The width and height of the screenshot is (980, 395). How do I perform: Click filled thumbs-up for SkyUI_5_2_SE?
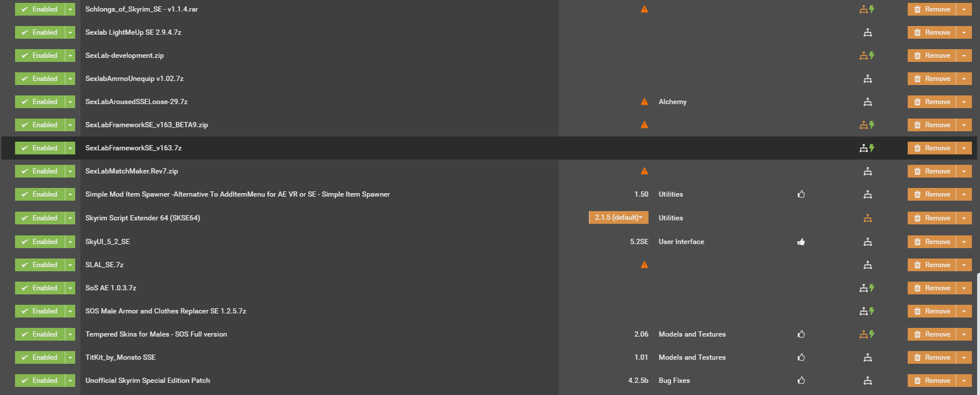click(x=801, y=242)
